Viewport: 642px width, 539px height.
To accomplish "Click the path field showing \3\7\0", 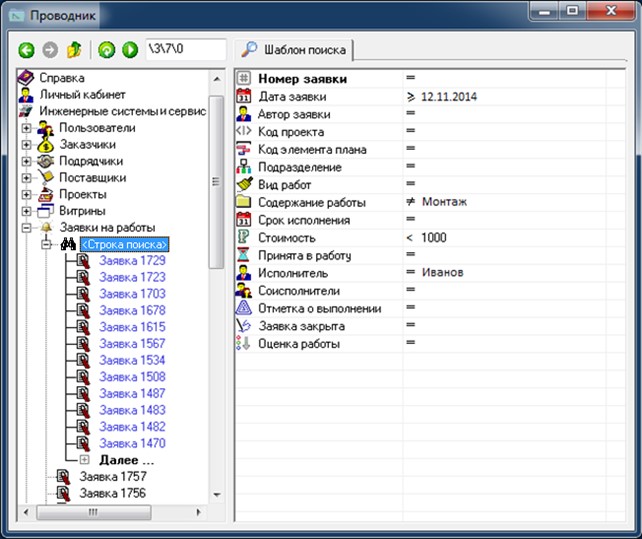I will tap(186, 50).
